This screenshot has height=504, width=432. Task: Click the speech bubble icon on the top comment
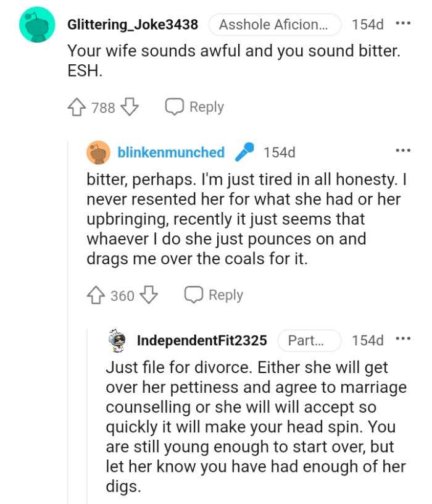[175, 106]
